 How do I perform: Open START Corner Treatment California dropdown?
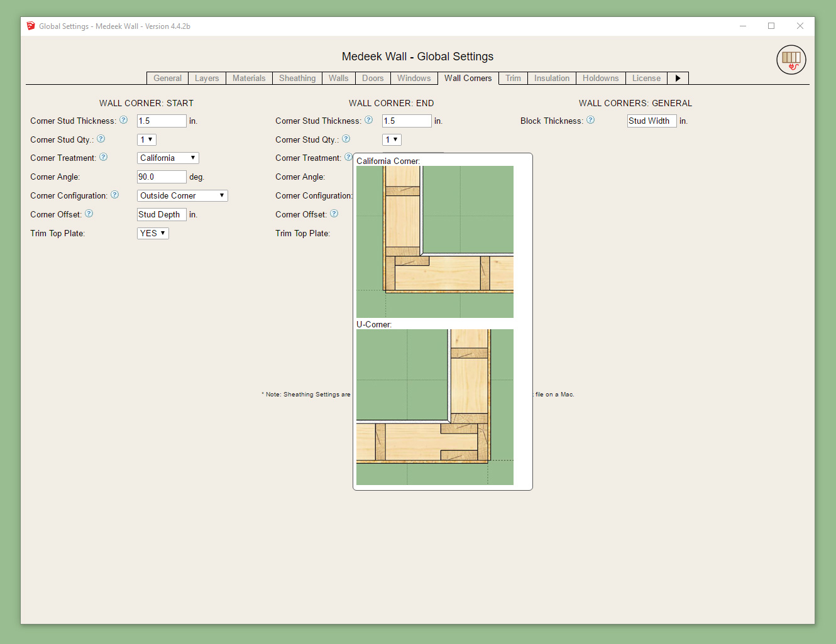coord(168,158)
